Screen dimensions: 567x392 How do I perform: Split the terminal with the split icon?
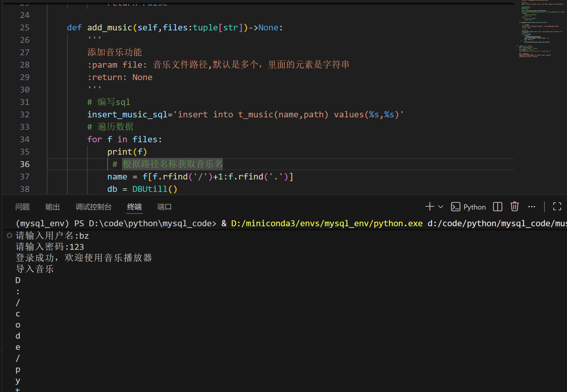497,207
